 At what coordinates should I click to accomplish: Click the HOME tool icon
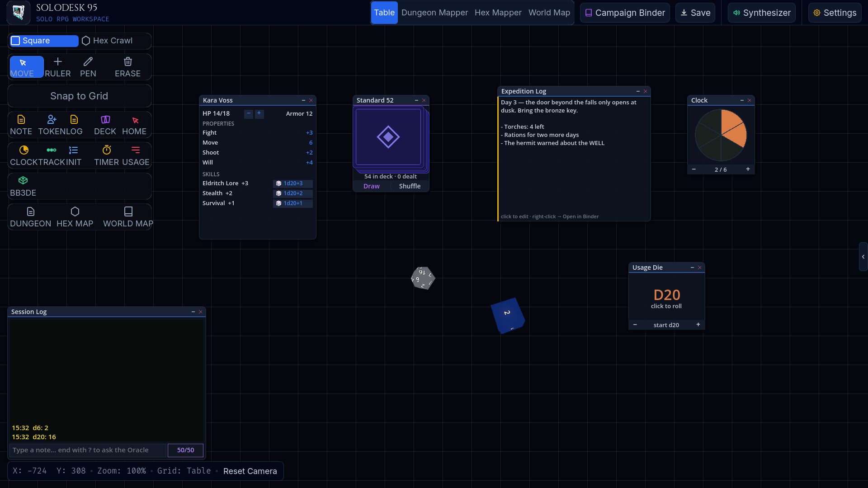(135, 125)
